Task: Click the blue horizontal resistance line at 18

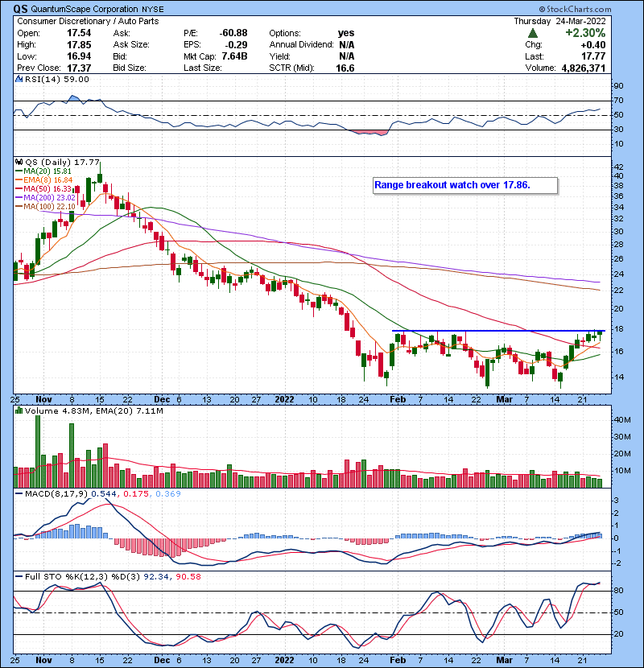Action: coord(498,331)
